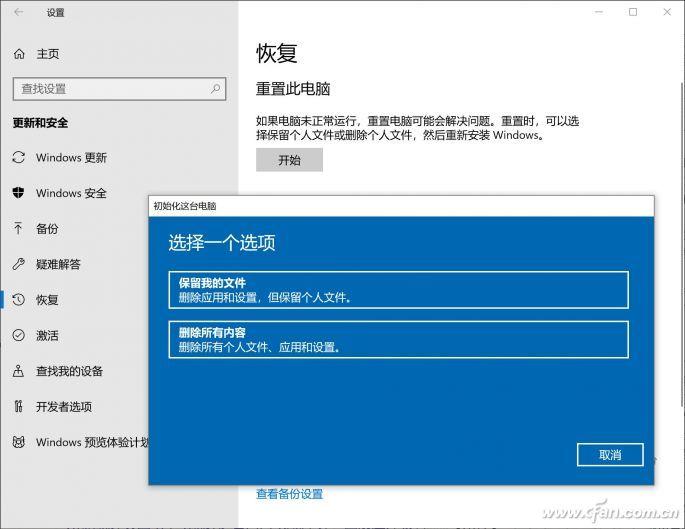This screenshot has height=529, width=685.
Task: Open 查看备份设置 link
Action: 289,494
